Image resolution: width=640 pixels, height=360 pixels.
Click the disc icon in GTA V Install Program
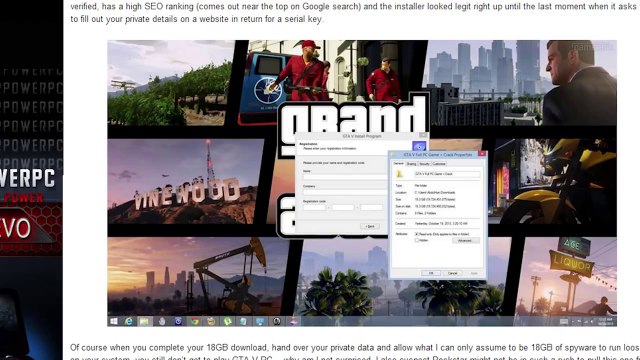coord(419,146)
